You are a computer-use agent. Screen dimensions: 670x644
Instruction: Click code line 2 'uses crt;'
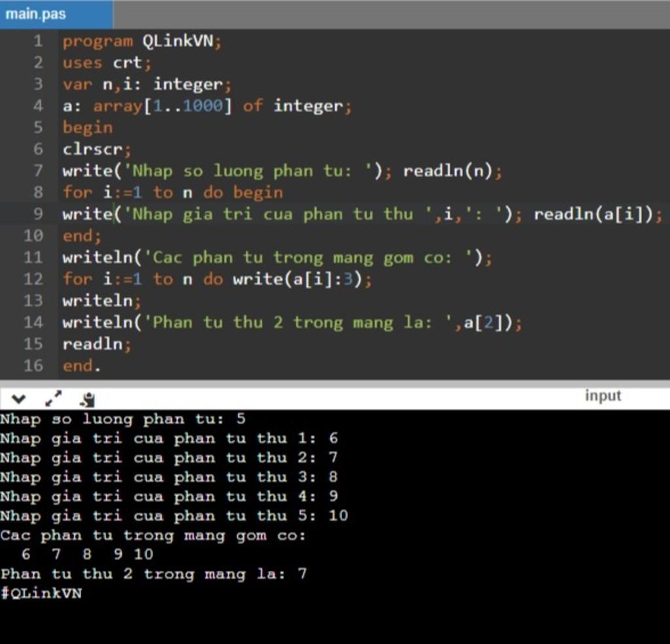coord(107,63)
